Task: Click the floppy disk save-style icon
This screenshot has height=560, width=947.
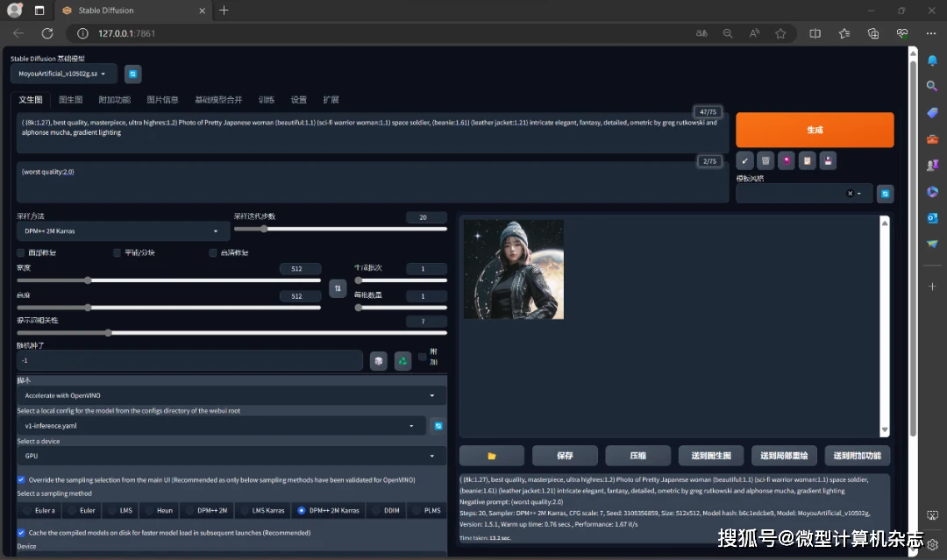Action: click(x=829, y=160)
